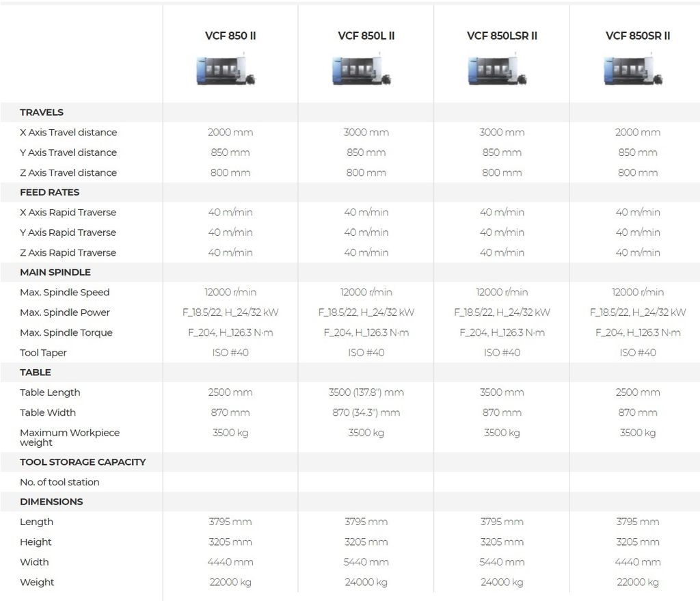This screenshot has width=700, height=601.
Task: Click the Maximum Workpiece weight label
Action: click(x=70, y=437)
